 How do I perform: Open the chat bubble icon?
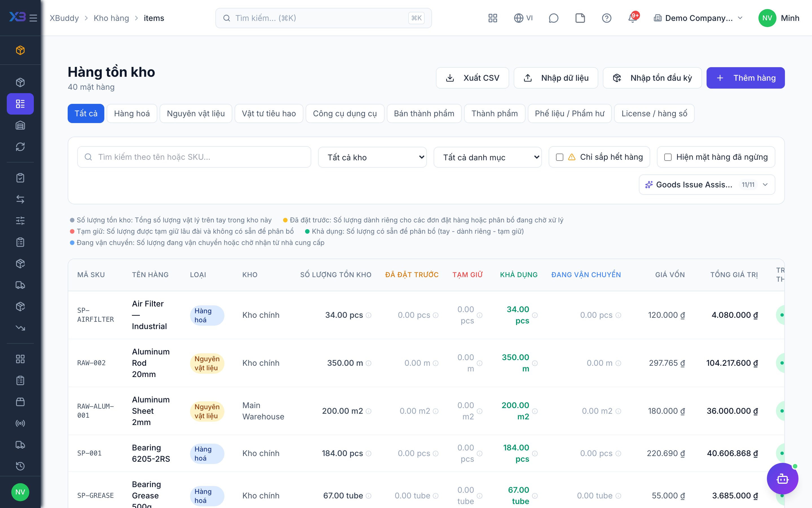(x=553, y=18)
